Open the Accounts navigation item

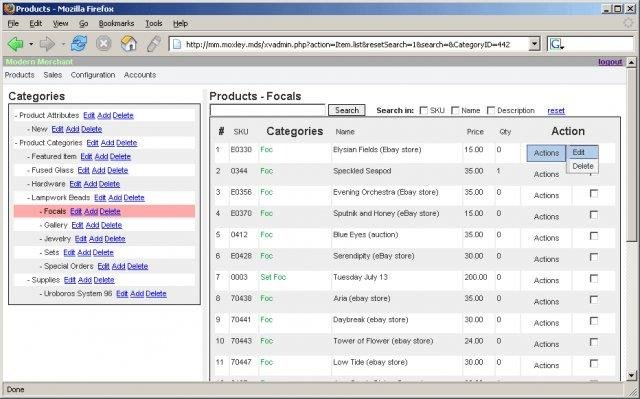pos(140,75)
